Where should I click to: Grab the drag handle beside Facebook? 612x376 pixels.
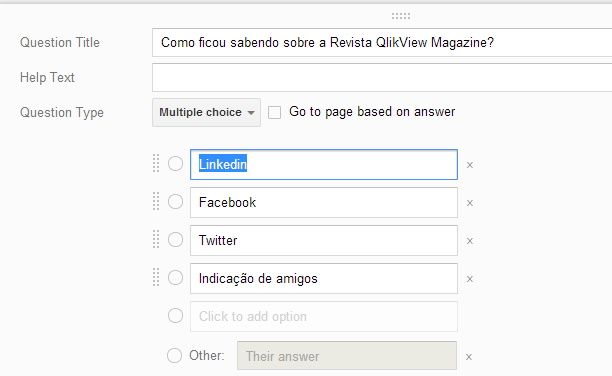[156, 201]
